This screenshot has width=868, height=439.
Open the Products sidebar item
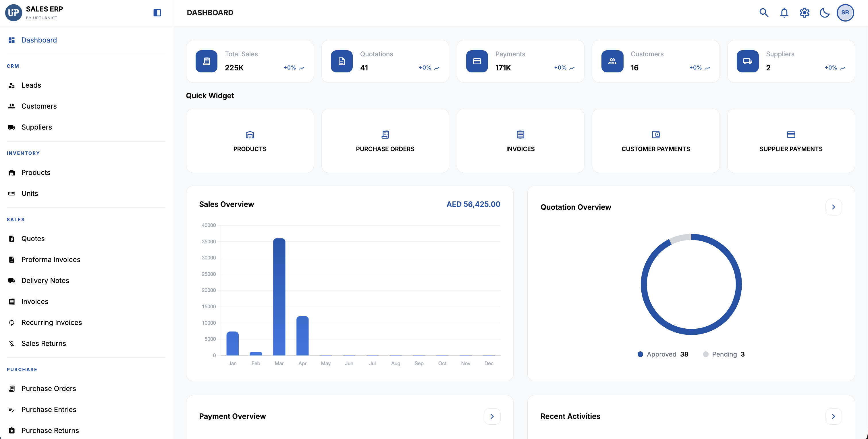86,173
